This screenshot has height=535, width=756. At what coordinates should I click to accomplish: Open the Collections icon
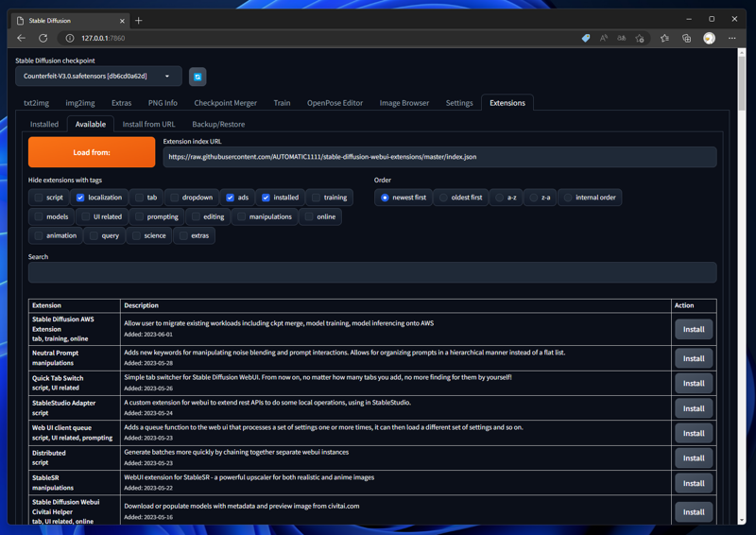click(687, 38)
